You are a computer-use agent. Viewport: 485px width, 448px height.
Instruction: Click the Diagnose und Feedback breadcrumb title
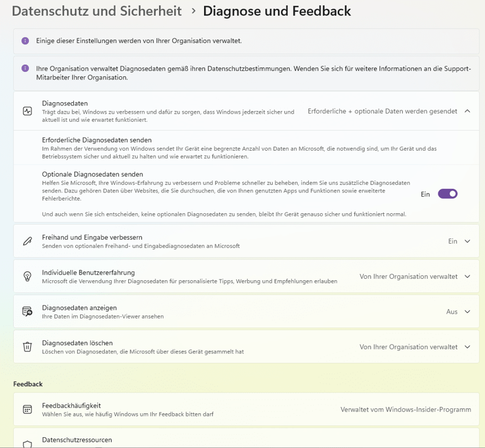point(277,11)
